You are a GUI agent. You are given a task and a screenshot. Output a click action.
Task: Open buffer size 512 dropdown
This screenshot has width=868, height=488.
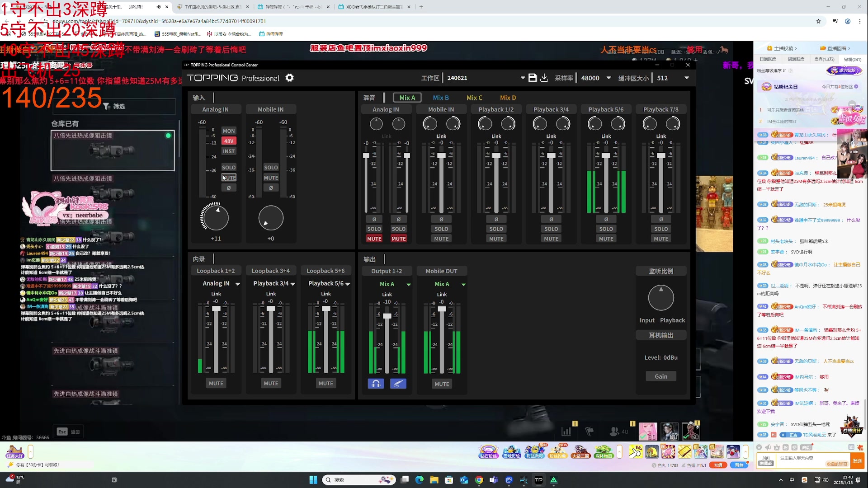coord(687,78)
